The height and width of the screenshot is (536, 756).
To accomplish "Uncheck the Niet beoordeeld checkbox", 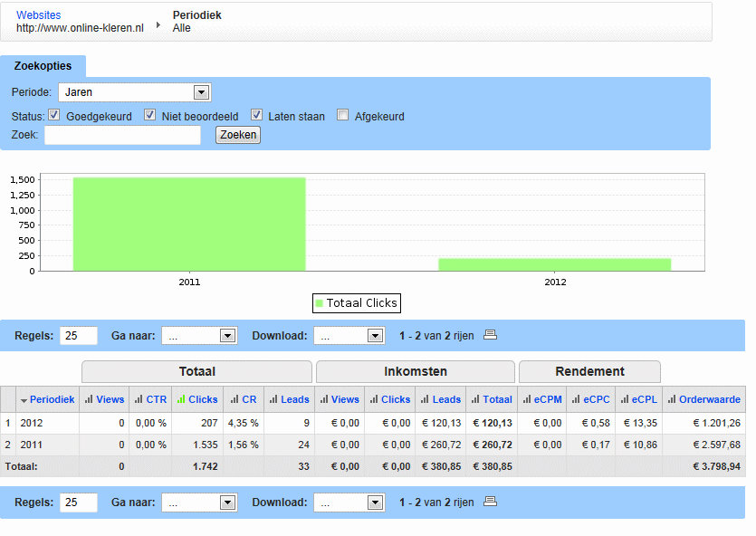I will [150, 115].
